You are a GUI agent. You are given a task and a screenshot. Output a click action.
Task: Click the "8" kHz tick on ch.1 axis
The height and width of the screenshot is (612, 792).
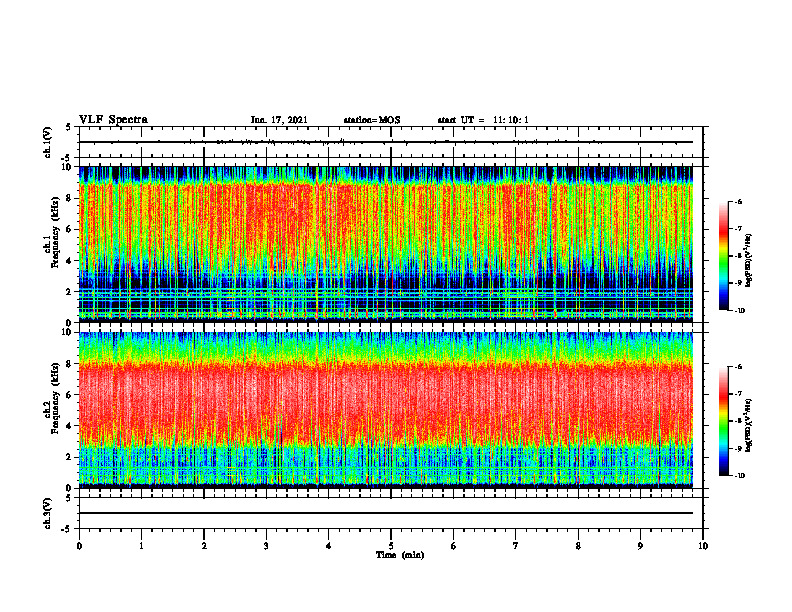pyautogui.click(x=70, y=198)
